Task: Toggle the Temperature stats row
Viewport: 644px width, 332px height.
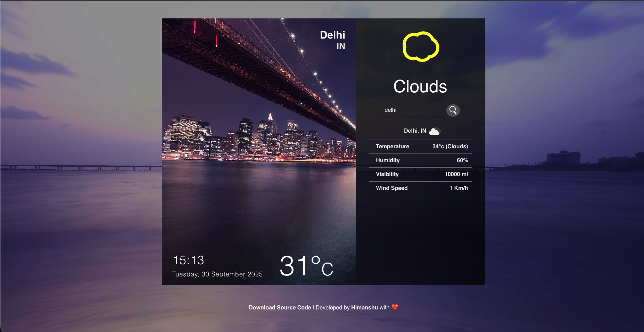Action: (420, 146)
